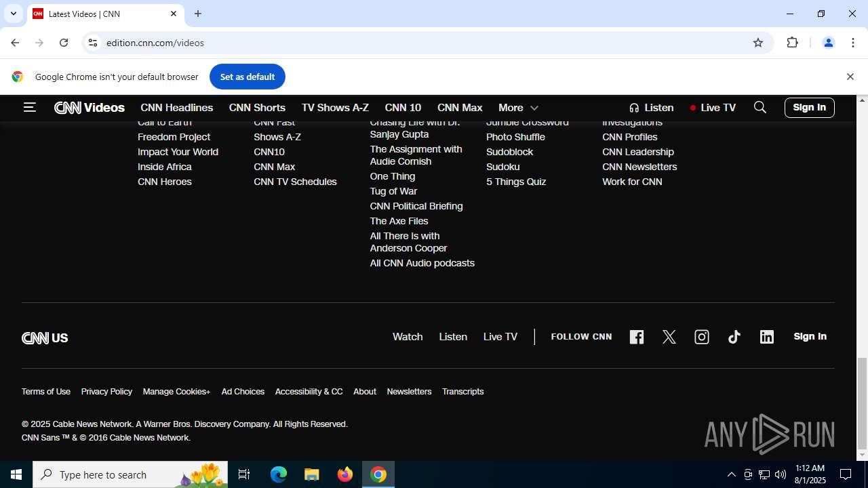Open Manage Cookies+ link
Image resolution: width=868 pixels, height=488 pixels.
176,392
